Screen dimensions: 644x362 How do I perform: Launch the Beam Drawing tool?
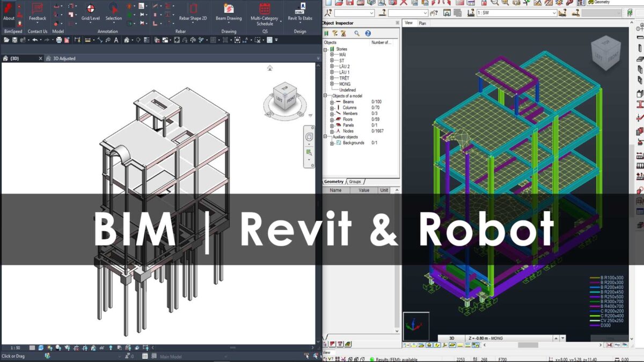pyautogui.click(x=229, y=13)
